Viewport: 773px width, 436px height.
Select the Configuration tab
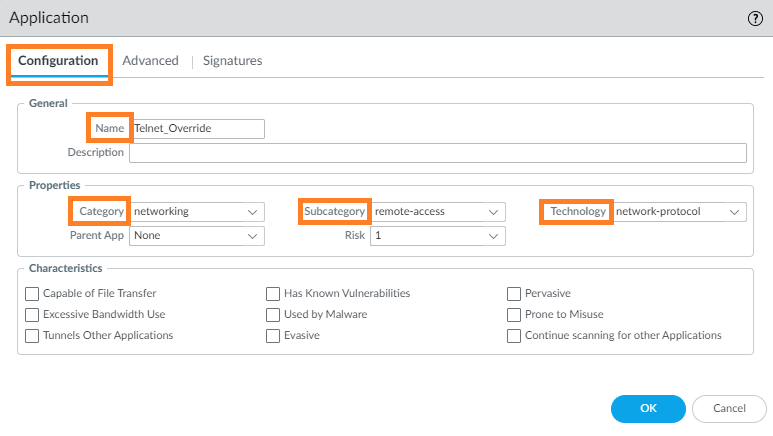[58, 61]
